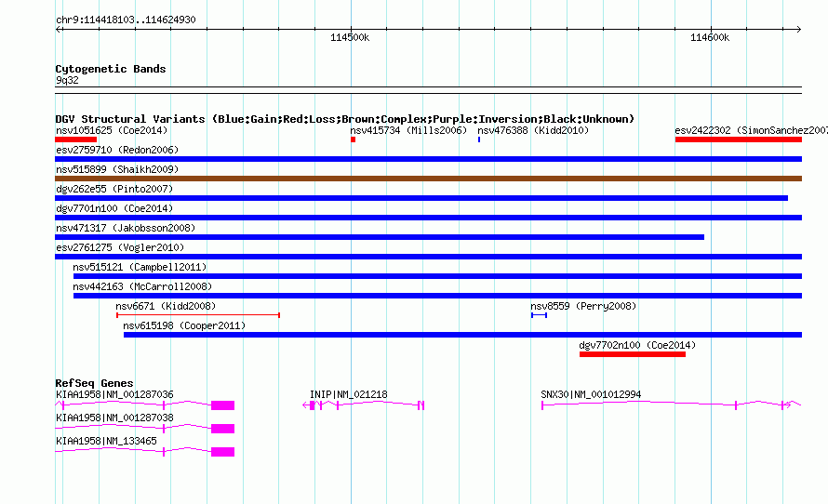Click the final exon block of KIAA1958|NM_133465
Viewport: 828px width, 504px height.
[x=223, y=452]
